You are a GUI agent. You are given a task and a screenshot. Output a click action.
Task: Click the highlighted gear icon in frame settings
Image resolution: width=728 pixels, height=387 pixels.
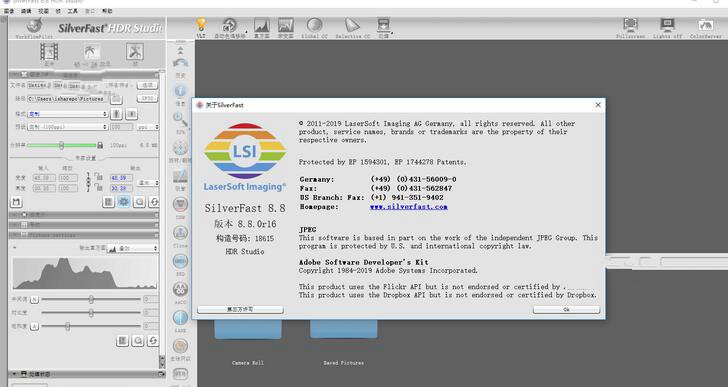coord(124,201)
